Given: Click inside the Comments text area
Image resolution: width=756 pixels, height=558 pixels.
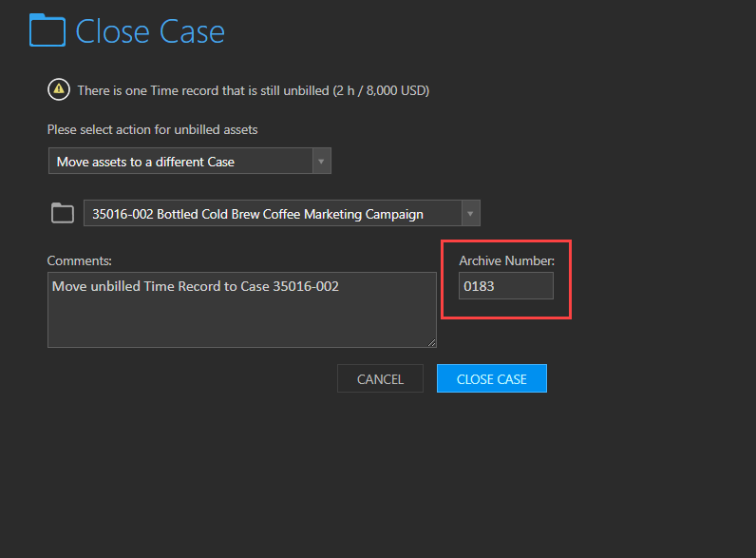Looking at the screenshot, I should [x=242, y=310].
